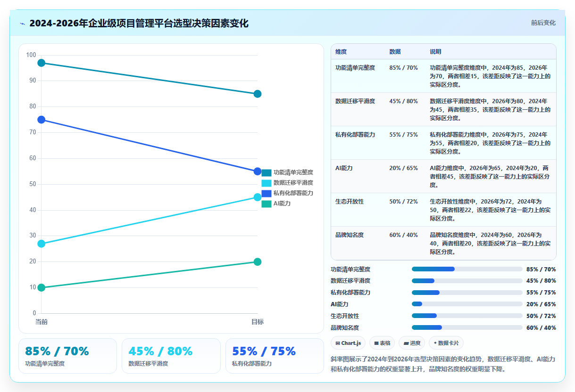Open the 45% / 80% 数据迁移平滑度 card
Image resolution: width=575 pixels, height=392 pixels.
[171, 356]
